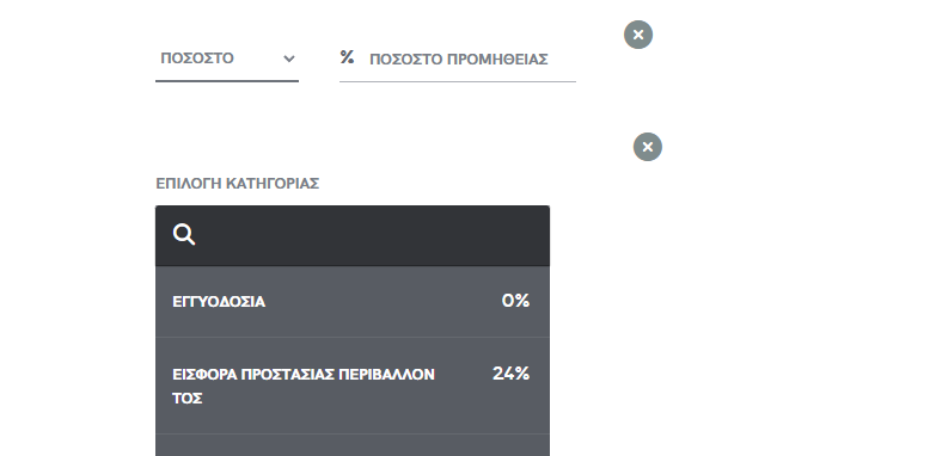Viewport: 936px width, 456px height.
Task: Click inside the dark category search box
Action: (352, 236)
